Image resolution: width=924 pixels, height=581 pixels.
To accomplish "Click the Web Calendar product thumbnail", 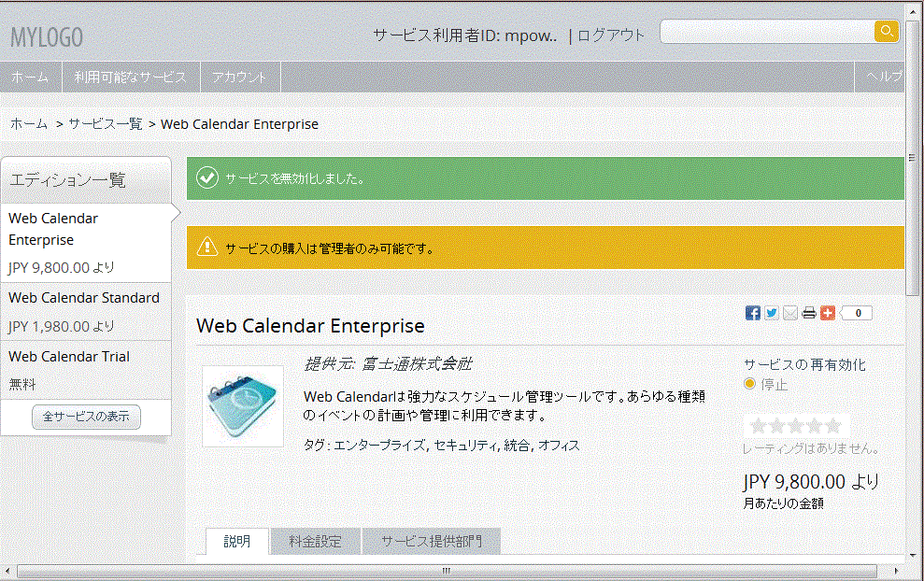I will click(x=243, y=406).
